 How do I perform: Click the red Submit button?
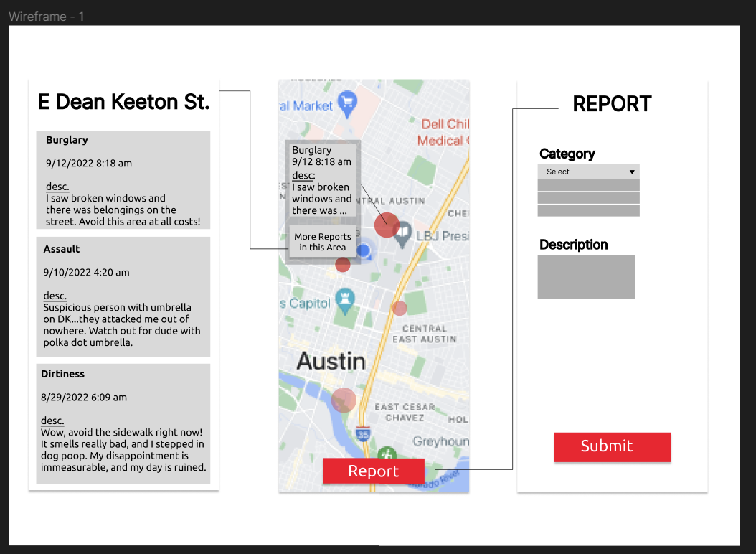click(613, 447)
